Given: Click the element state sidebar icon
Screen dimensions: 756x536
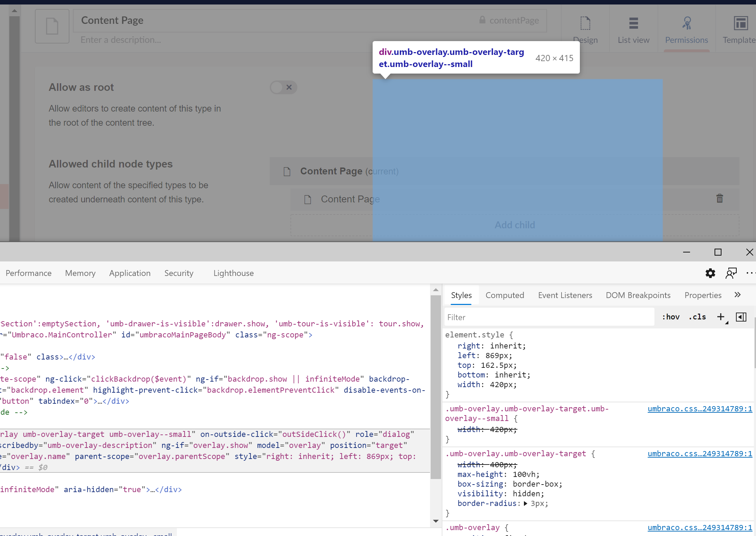Looking at the screenshot, I should [741, 317].
